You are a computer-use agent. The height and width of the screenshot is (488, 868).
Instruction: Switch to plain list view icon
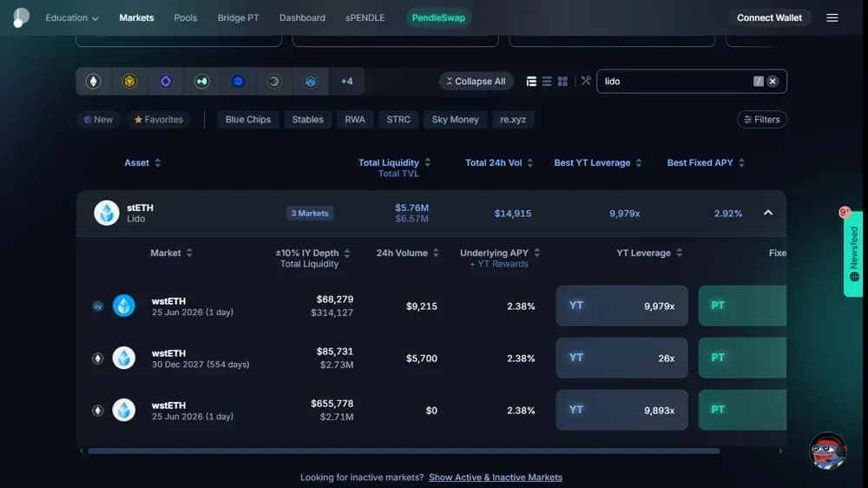click(x=547, y=82)
